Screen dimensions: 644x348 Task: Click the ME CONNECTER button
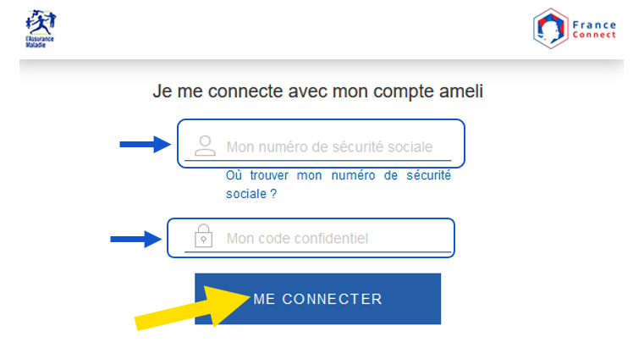[317, 299]
